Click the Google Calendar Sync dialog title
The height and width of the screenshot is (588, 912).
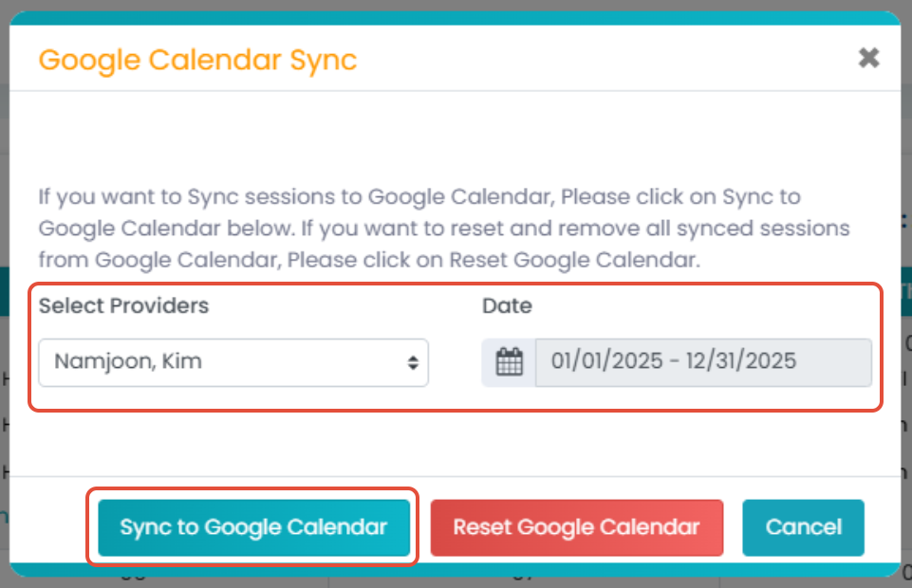197,60
